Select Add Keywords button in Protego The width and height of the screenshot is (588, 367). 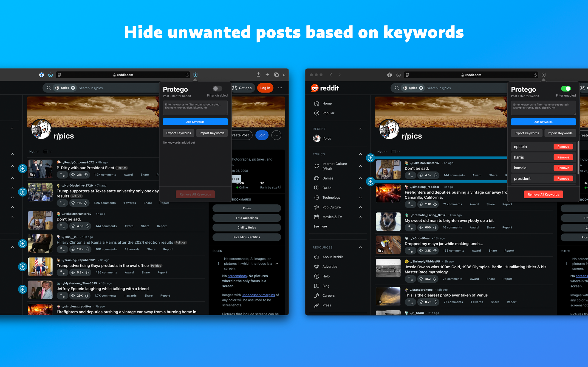195,122
